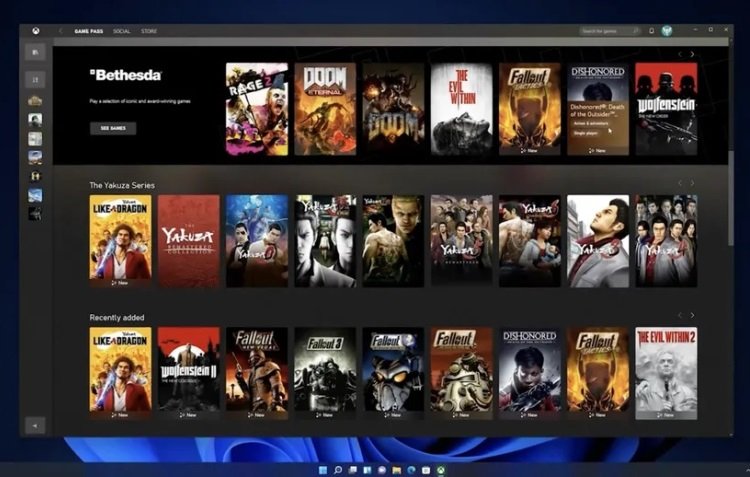The height and width of the screenshot is (477, 750).
Task: Go to the Store tab
Action: pyautogui.click(x=149, y=31)
